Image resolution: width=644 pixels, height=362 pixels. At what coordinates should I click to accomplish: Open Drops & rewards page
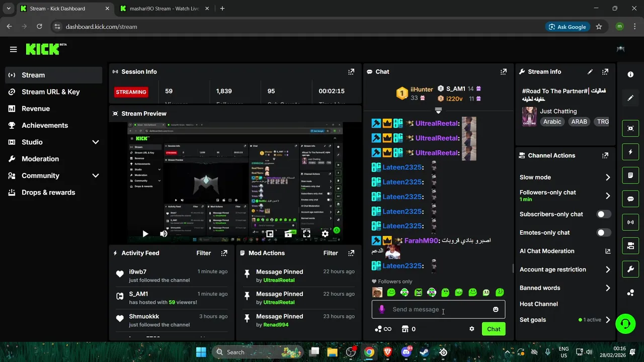[x=54, y=193]
